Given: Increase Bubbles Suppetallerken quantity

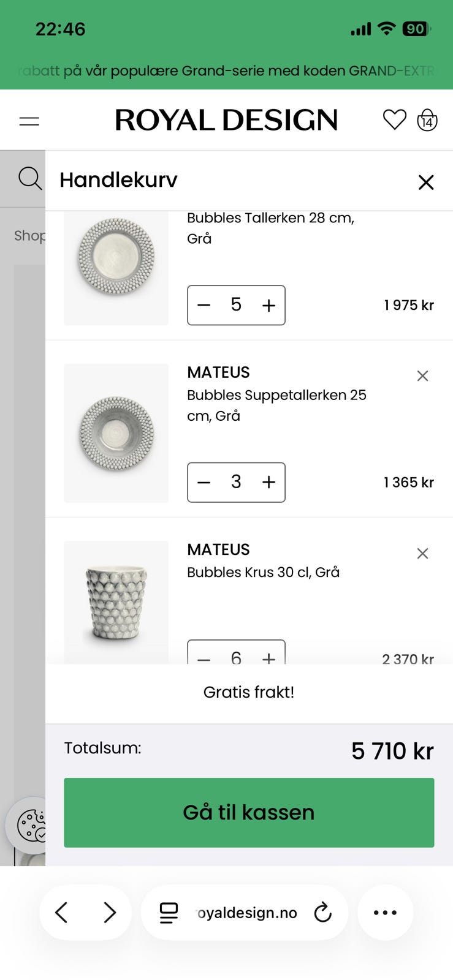Looking at the screenshot, I should [268, 482].
